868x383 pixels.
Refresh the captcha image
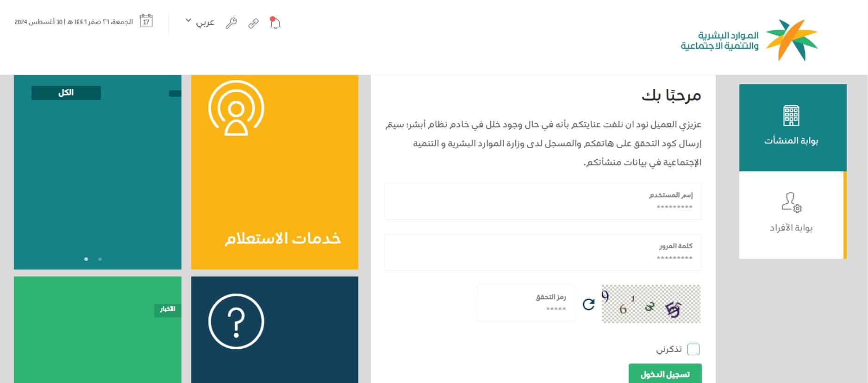588,304
